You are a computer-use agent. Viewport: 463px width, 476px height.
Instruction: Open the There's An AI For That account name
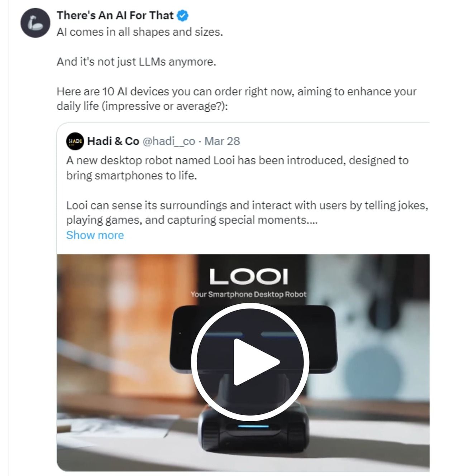coord(115,15)
